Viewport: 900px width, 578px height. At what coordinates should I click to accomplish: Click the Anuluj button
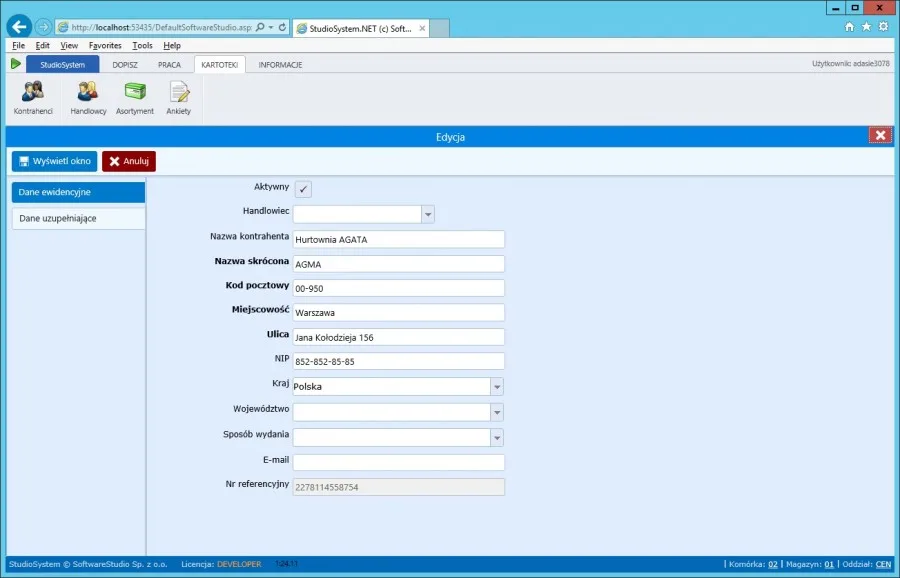pyautogui.click(x=129, y=161)
